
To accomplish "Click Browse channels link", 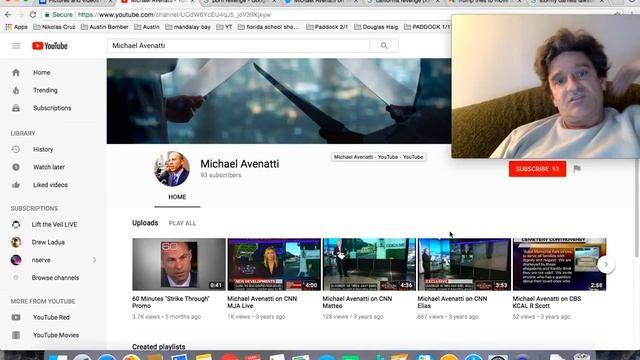I will click(x=56, y=278).
